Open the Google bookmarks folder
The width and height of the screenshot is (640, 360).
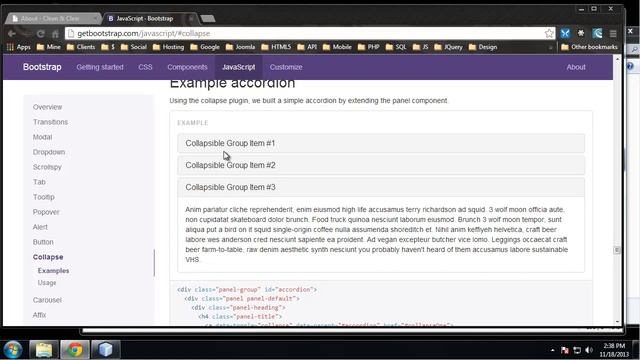205,47
